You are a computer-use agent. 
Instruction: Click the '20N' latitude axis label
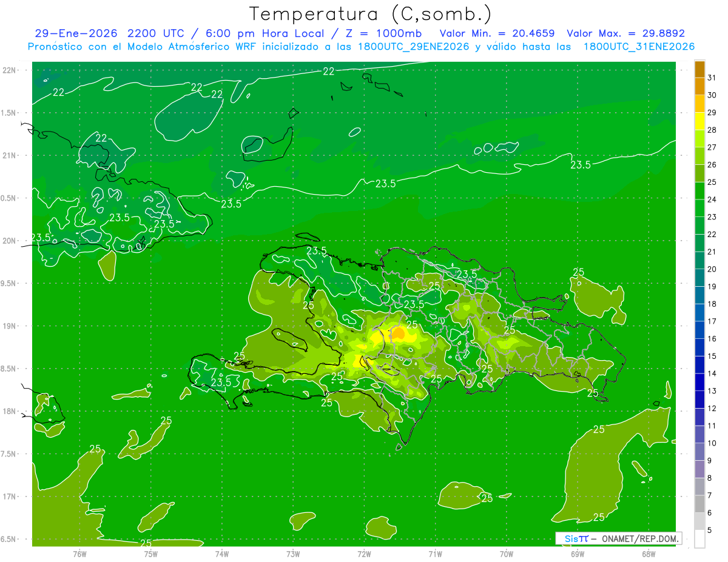10,241
